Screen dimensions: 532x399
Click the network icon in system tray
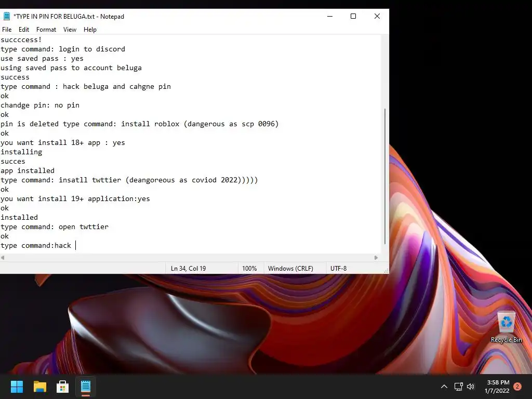458,387
